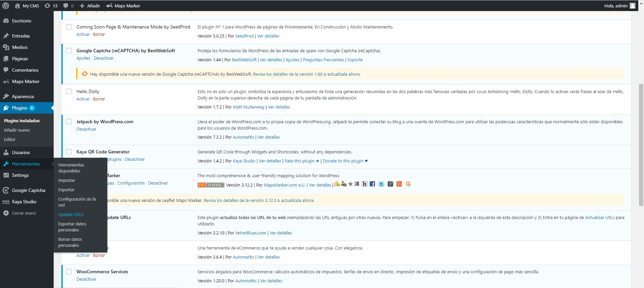
Task: Open the WordPress logo menu
Action: (x=6, y=6)
